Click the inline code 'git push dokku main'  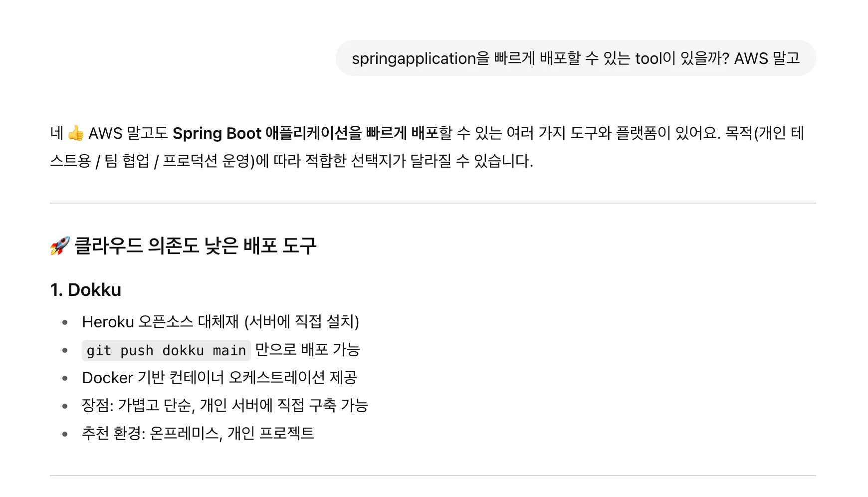click(x=166, y=350)
